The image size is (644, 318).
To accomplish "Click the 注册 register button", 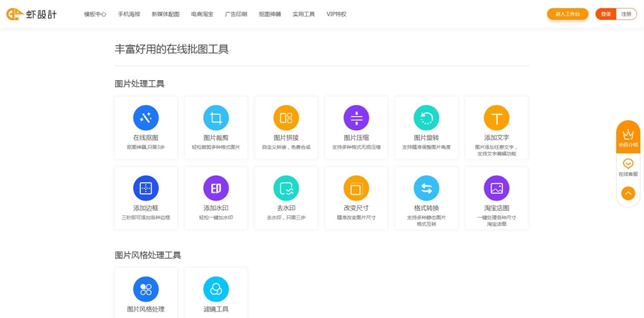I will pyautogui.click(x=626, y=14).
